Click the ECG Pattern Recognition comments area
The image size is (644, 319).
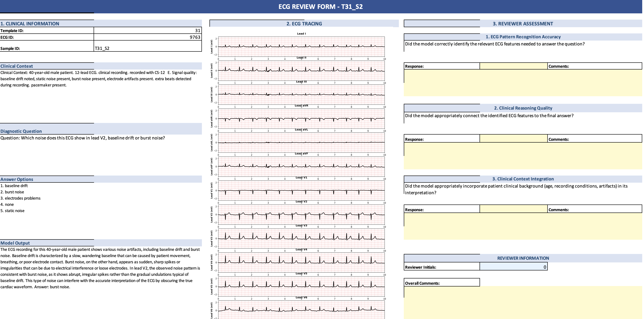(x=523, y=83)
